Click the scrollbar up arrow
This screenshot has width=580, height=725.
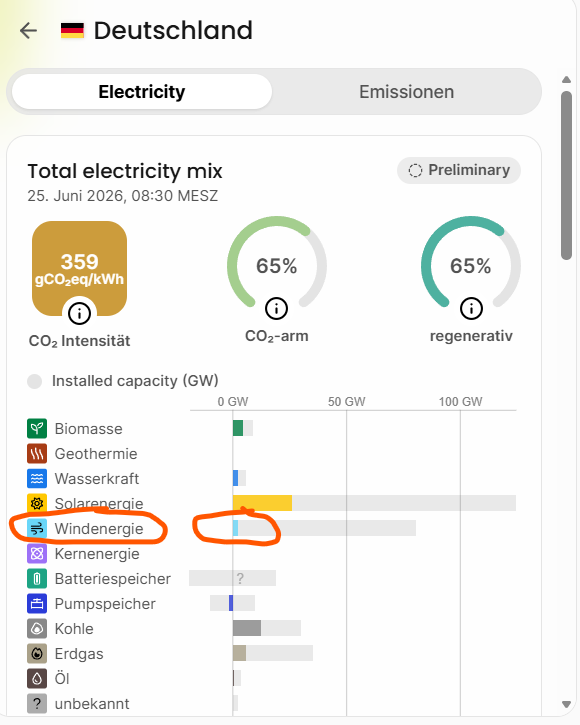pos(567,80)
